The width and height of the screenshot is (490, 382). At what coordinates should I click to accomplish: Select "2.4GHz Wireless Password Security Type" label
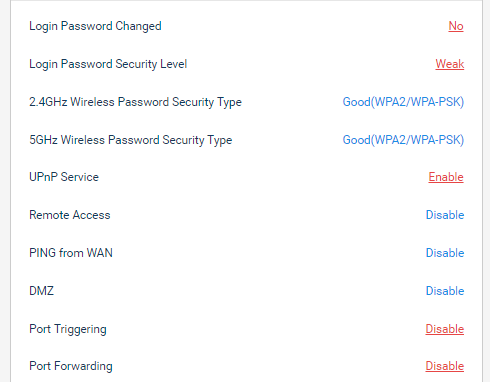pyautogui.click(x=135, y=102)
